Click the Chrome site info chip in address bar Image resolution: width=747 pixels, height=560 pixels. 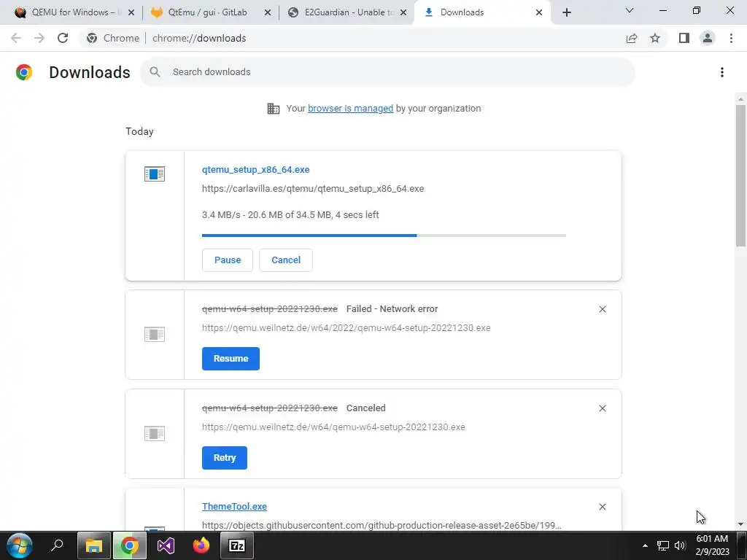click(114, 38)
